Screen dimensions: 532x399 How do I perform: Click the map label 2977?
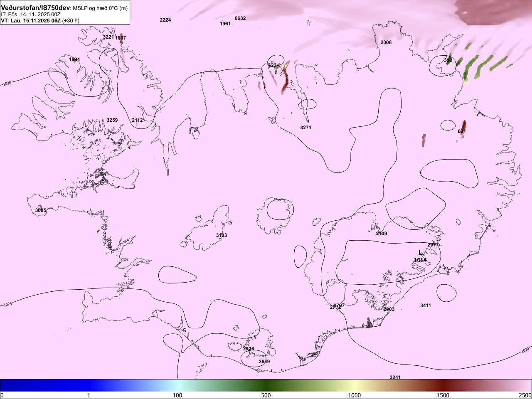[x=433, y=245]
